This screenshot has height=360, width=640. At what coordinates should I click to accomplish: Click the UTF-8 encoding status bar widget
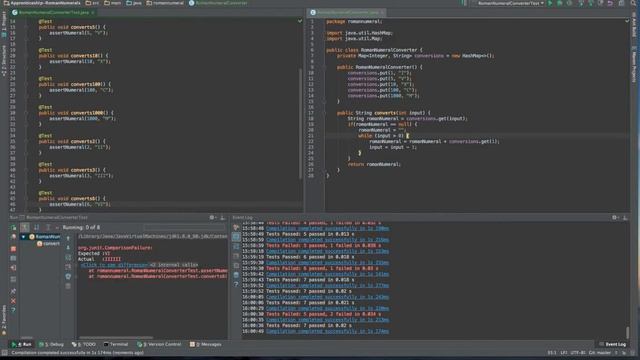point(578,353)
